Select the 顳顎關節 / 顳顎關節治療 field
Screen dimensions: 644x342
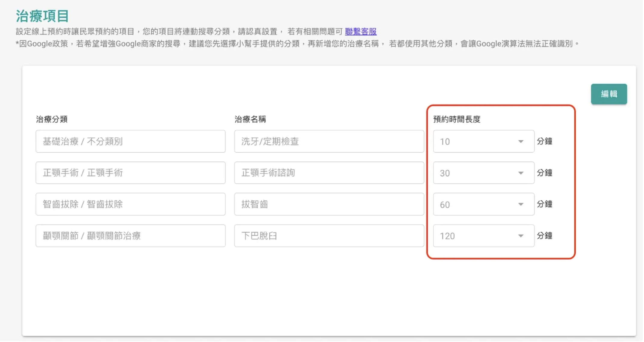(x=131, y=236)
